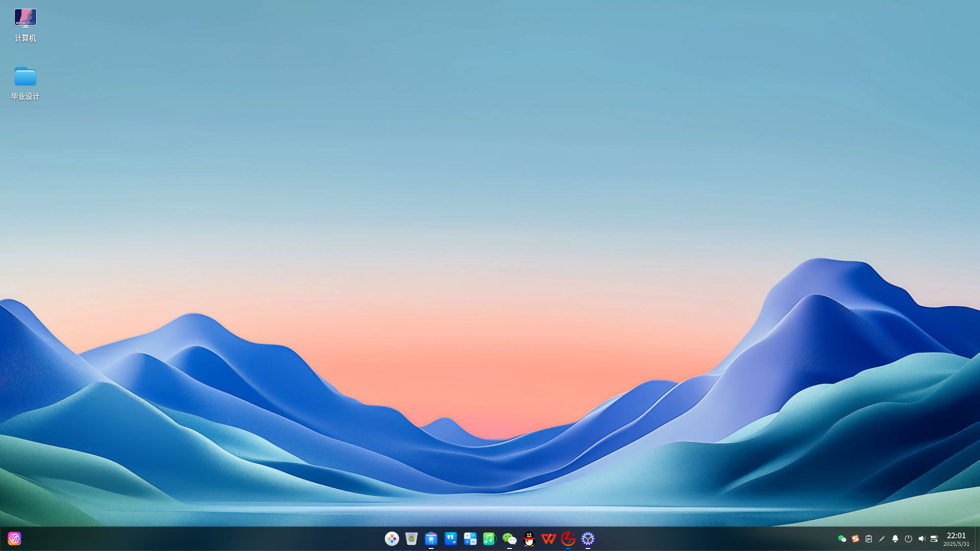Click the WeChat tray icon
This screenshot has width=980, height=551.
pyautogui.click(x=842, y=539)
